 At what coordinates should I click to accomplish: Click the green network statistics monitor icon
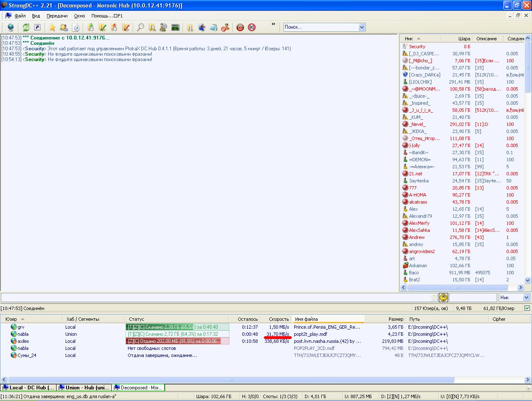click(x=175, y=27)
